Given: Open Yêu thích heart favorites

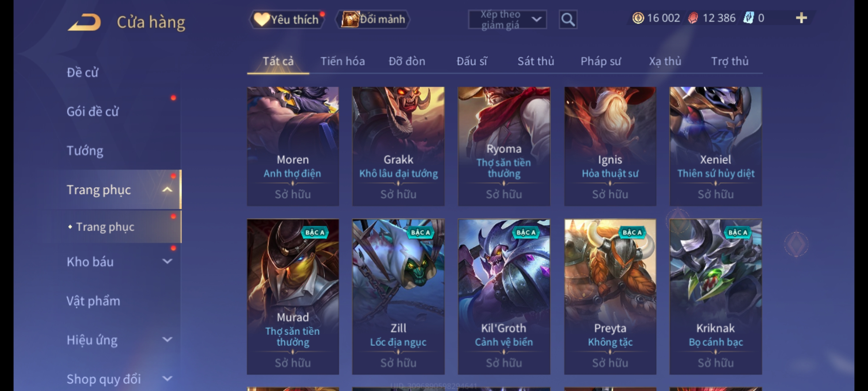Looking at the screenshot, I should [x=287, y=19].
